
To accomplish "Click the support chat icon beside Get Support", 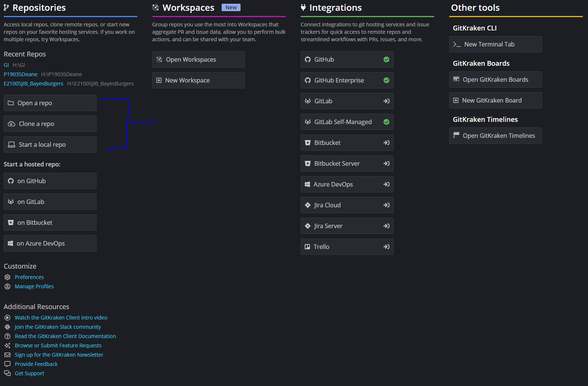I will tap(7, 373).
